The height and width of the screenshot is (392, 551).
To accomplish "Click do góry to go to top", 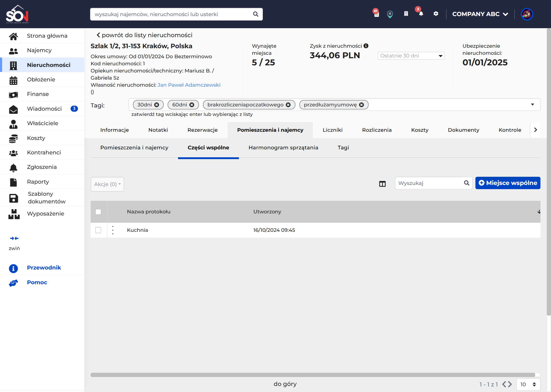I will (285, 384).
